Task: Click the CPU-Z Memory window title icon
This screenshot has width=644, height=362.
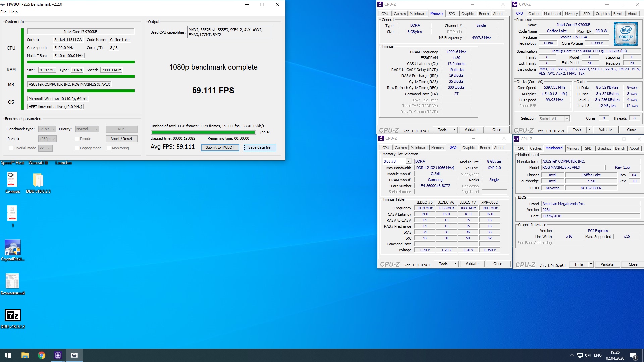Action: point(380,4)
